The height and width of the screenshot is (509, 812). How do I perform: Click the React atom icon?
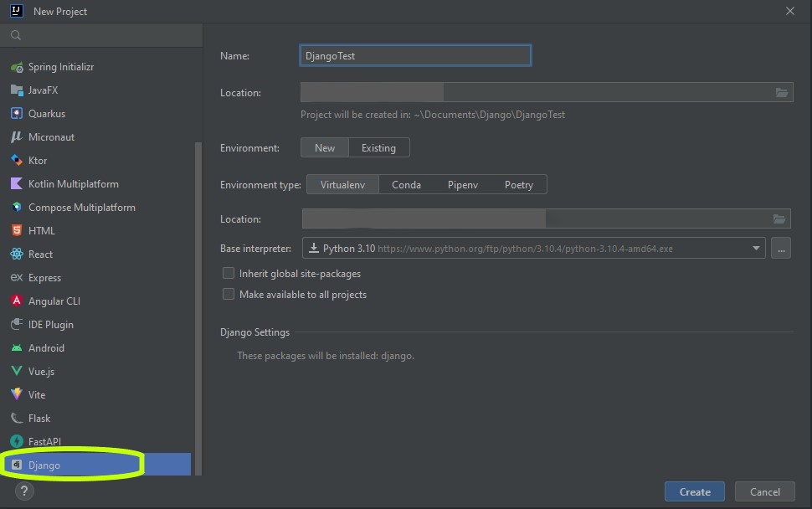pos(17,254)
